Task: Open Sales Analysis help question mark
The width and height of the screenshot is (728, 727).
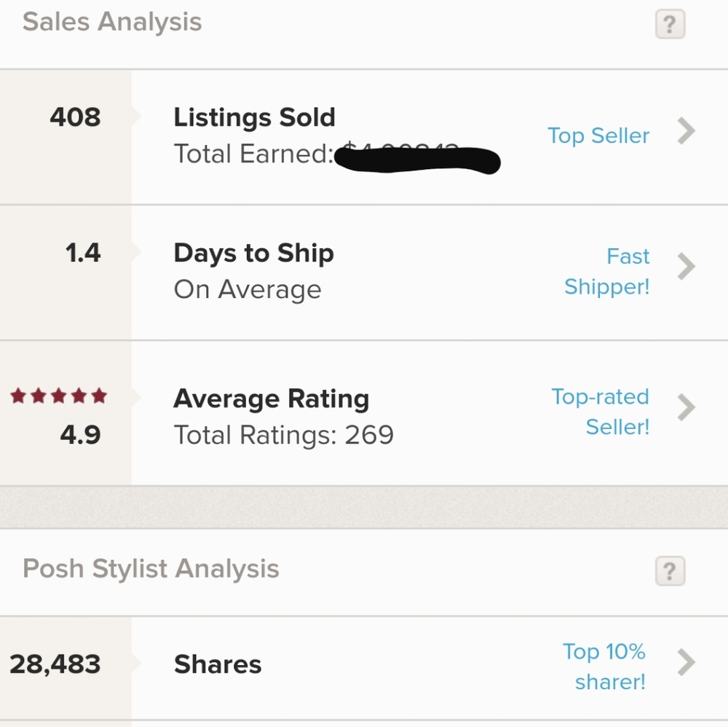Action: (670, 24)
